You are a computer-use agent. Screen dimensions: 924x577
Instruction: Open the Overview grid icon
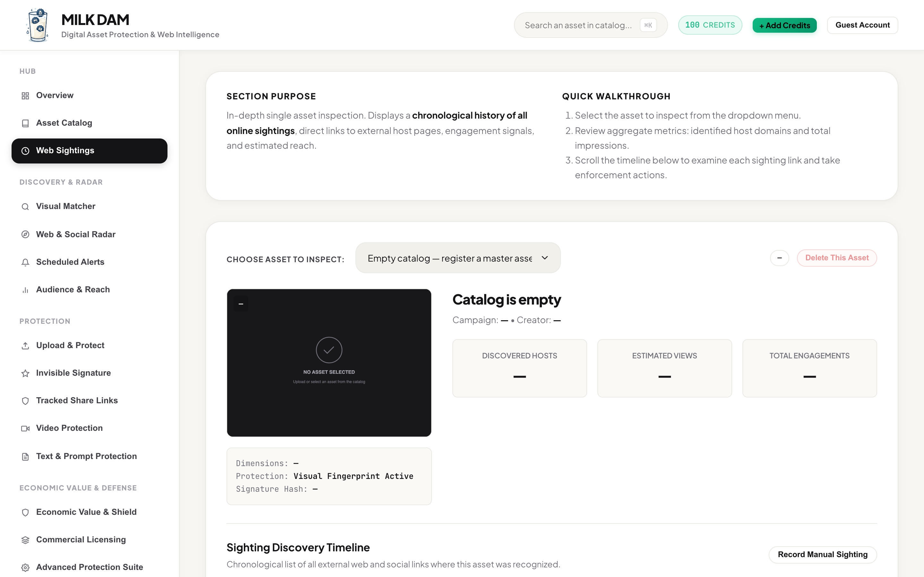pyautogui.click(x=25, y=96)
